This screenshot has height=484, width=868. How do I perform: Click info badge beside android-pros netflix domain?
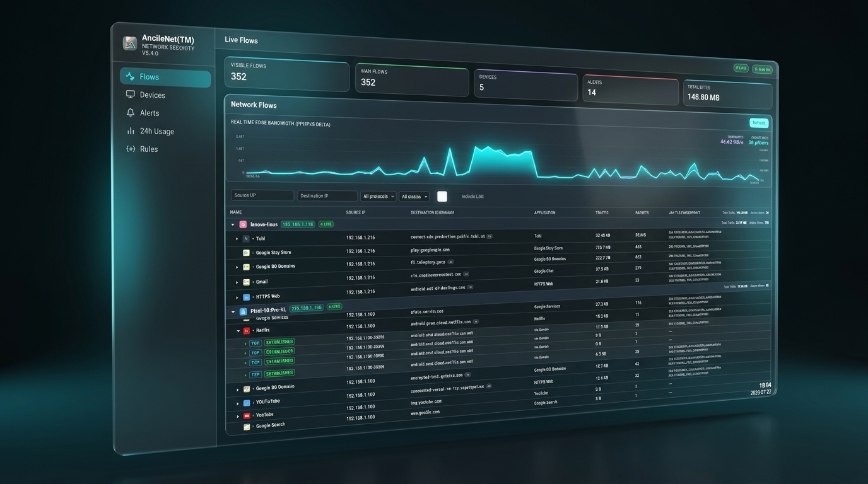[476, 321]
